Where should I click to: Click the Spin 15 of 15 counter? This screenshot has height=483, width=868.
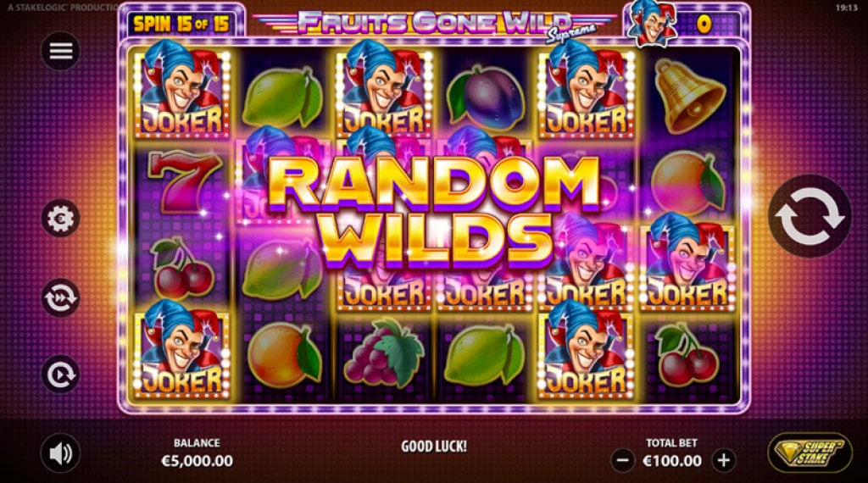[181, 24]
